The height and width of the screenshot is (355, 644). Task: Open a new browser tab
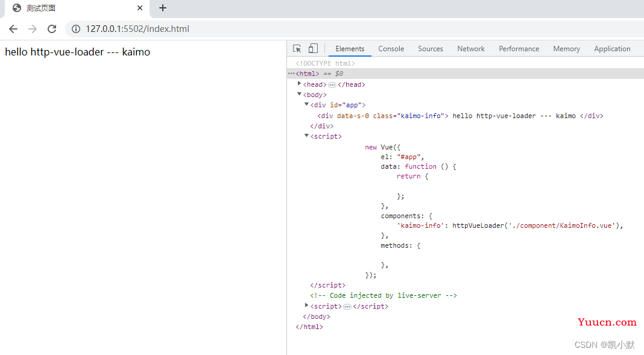coord(163,8)
